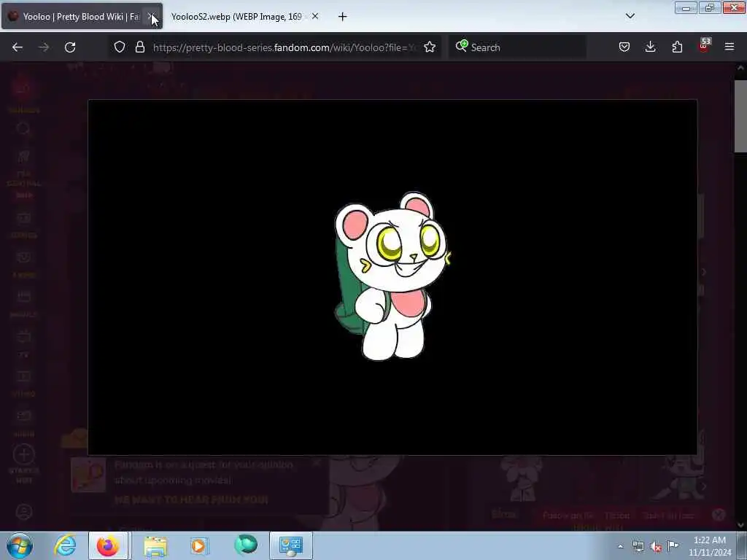Open the green globe taskbar application

246,545
